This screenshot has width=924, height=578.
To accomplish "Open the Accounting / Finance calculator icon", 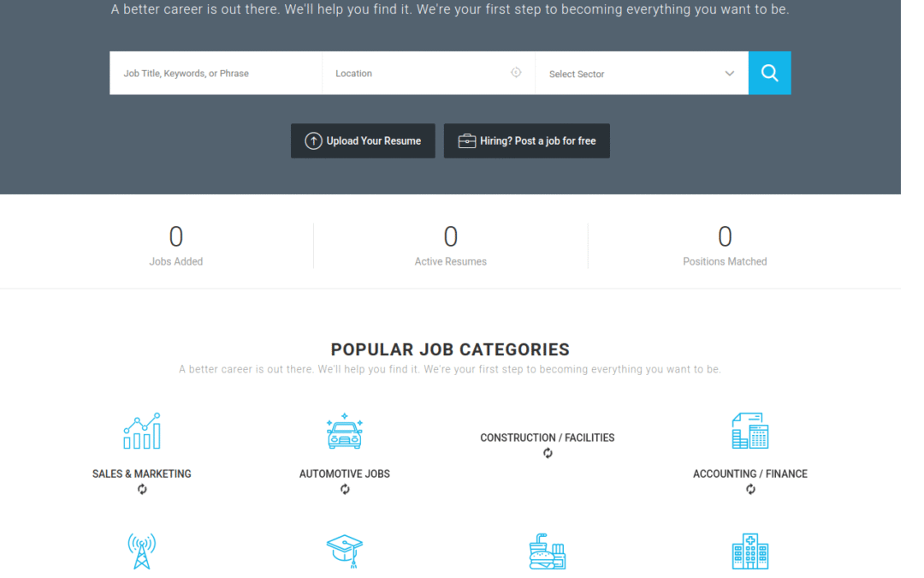I will pos(749,431).
